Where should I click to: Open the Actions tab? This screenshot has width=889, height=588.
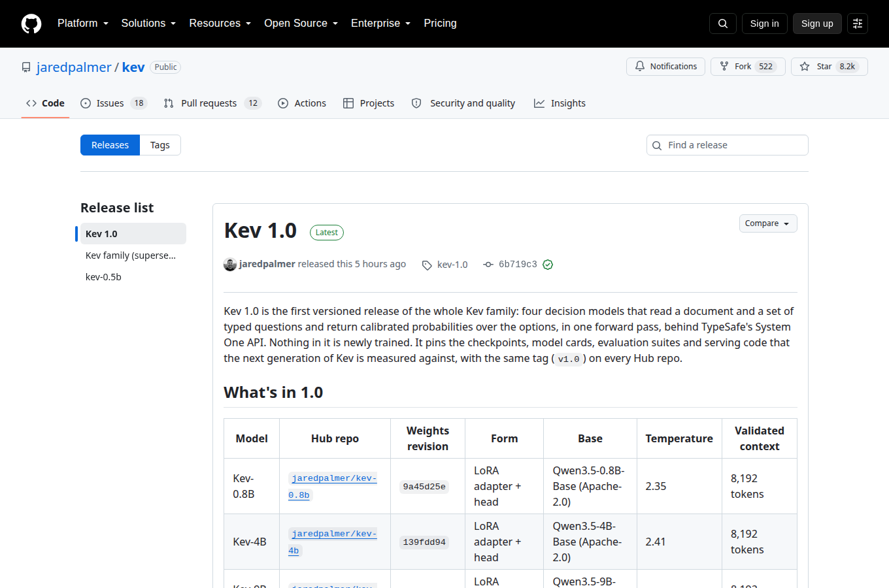(x=302, y=103)
